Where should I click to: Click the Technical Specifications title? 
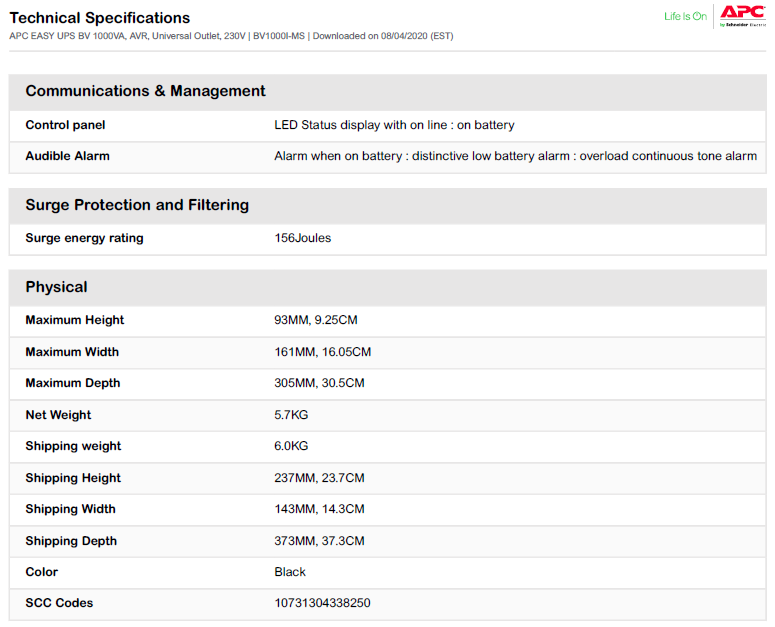pyautogui.click(x=99, y=18)
